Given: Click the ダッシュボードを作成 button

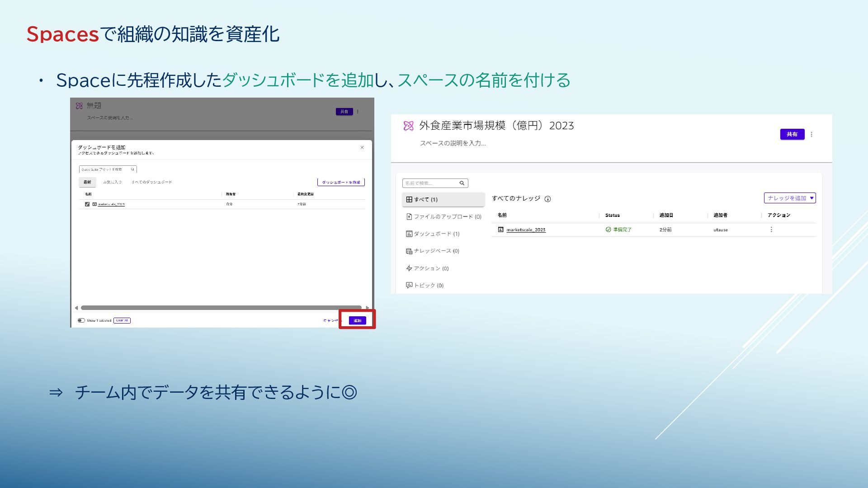Looking at the screenshot, I should pyautogui.click(x=341, y=182).
